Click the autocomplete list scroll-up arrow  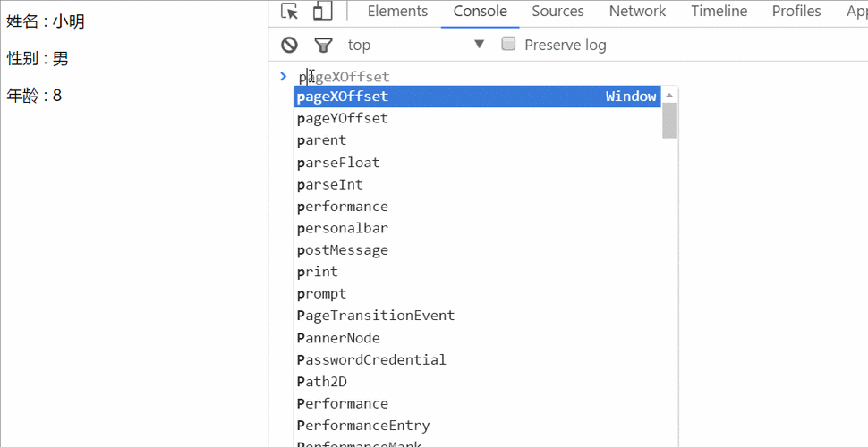pos(668,96)
